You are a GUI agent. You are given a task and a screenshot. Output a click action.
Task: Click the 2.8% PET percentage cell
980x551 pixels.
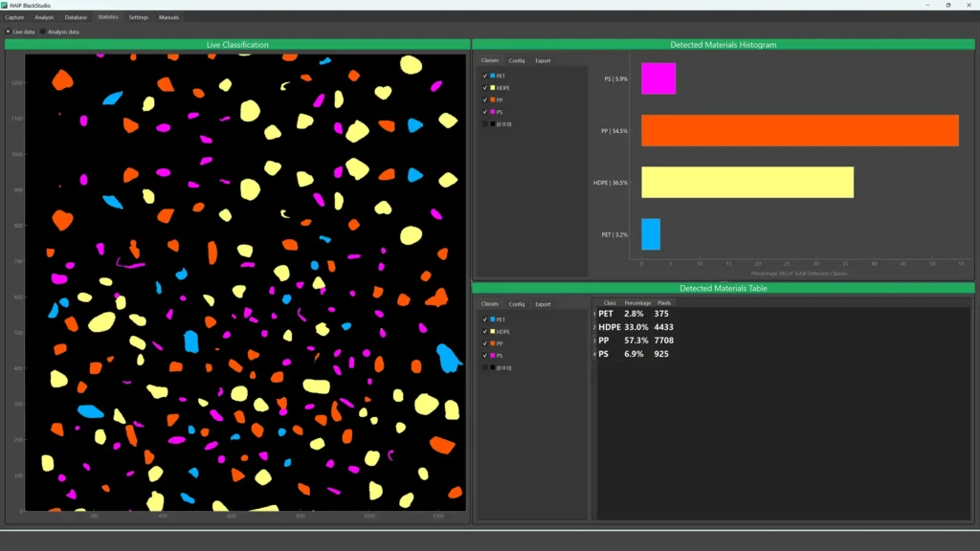coord(634,314)
